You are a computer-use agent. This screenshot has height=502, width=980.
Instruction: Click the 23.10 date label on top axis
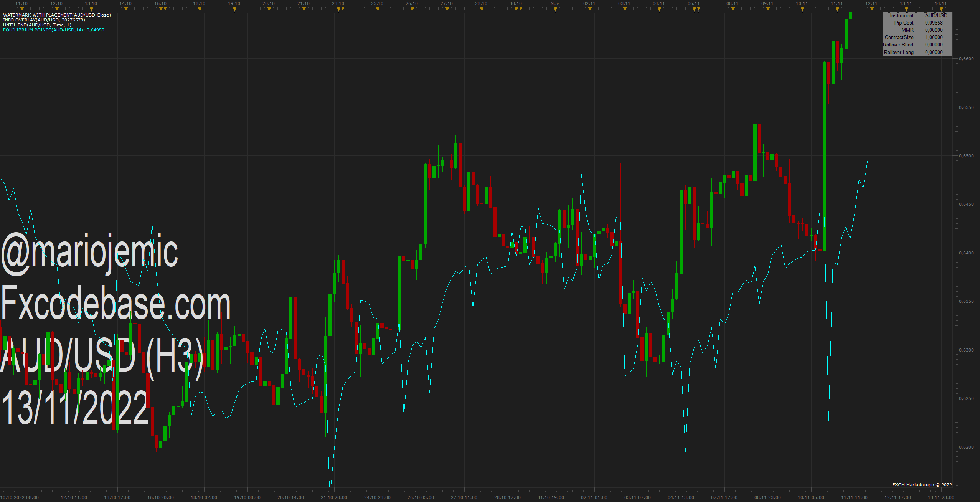click(x=338, y=3)
